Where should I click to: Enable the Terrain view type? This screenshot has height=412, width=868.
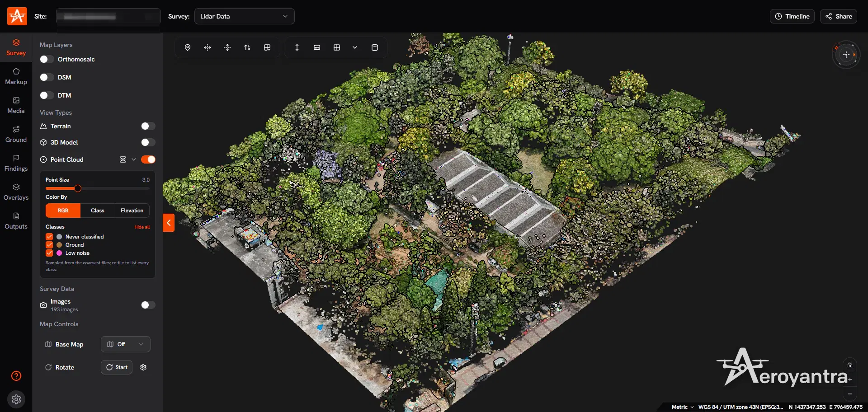tap(148, 126)
